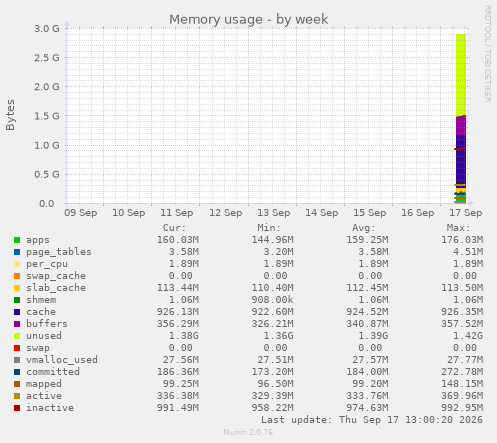Click the buffers min value 326.21M
This screenshot has width=497, height=443.
273,324
